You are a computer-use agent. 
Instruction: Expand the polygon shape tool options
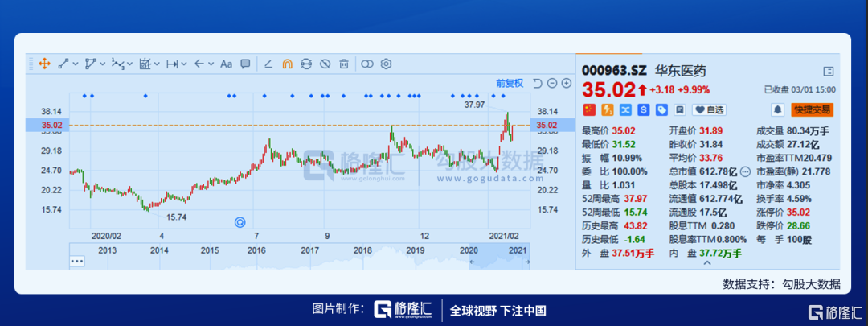point(103,64)
